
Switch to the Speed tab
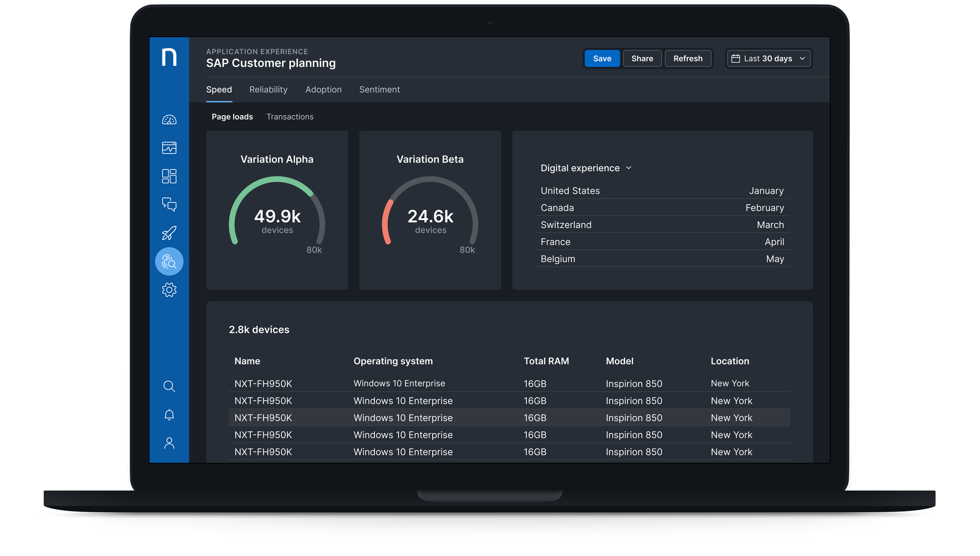(x=219, y=89)
